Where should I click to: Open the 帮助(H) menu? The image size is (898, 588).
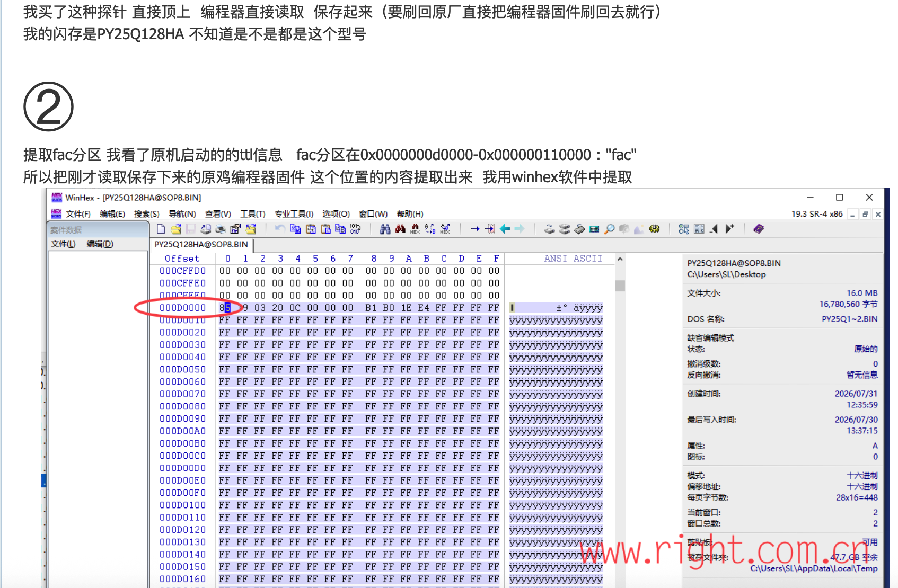point(410,214)
